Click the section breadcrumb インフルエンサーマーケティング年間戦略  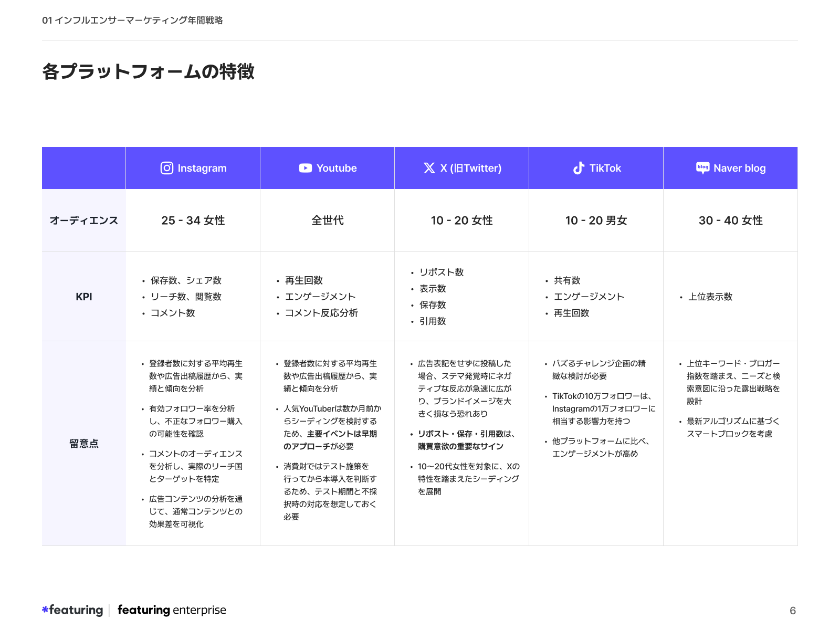(x=139, y=20)
